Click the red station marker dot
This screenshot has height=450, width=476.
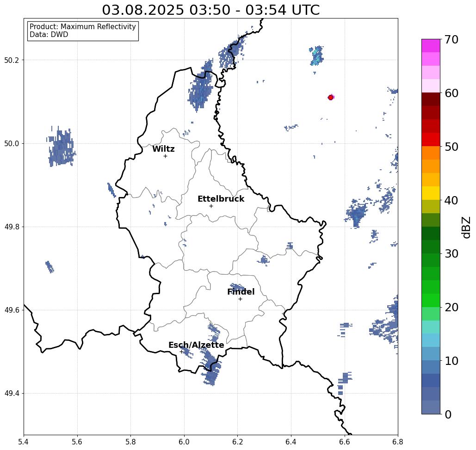(331, 98)
